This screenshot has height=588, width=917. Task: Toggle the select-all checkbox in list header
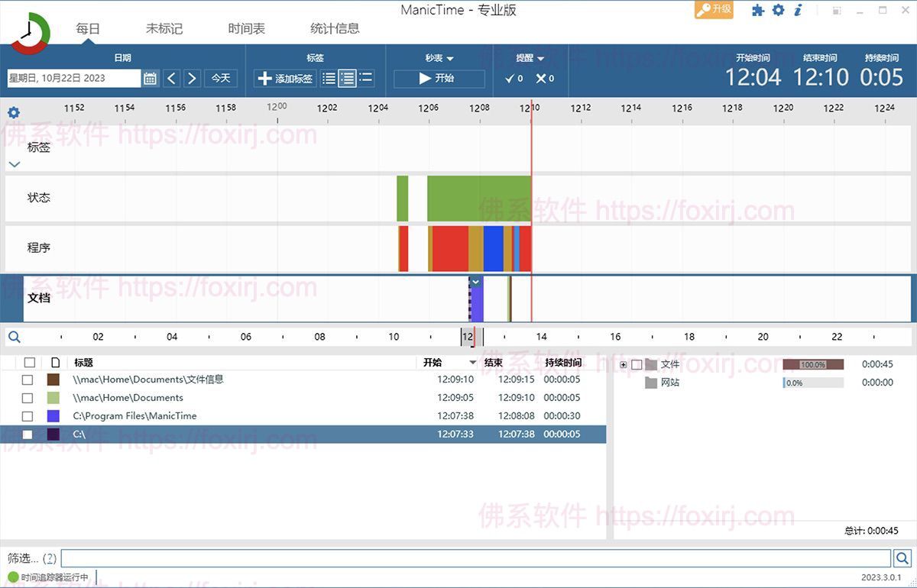click(x=29, y=363)
